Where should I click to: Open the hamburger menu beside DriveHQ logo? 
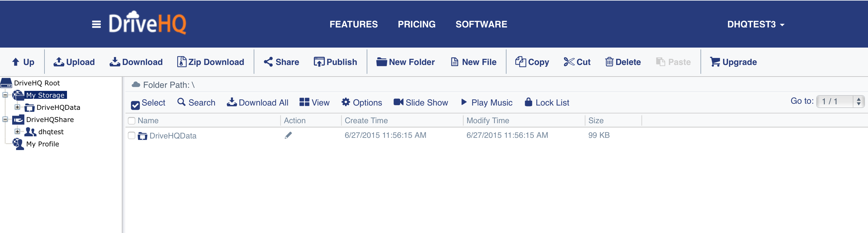tap(96, 24)
